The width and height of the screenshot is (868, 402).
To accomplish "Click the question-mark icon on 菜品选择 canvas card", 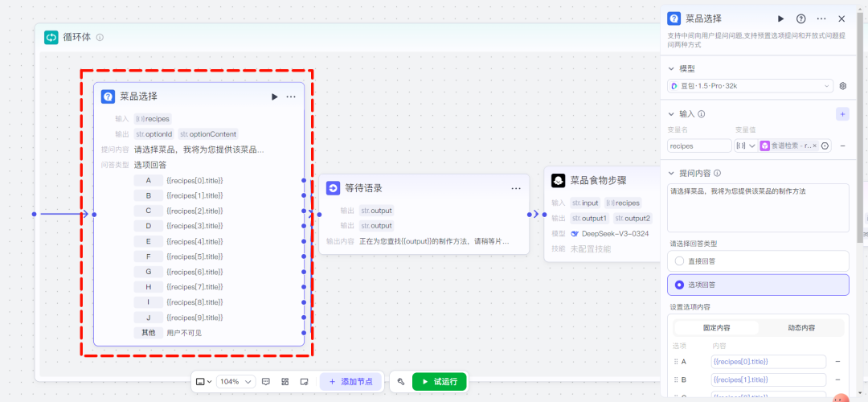I will [x=108, y=96].
